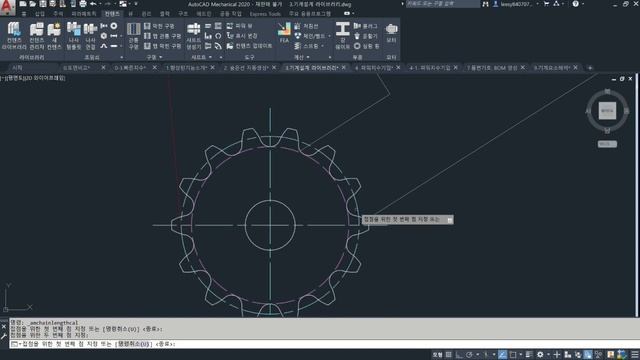Image resolution: width=640 pixels, height=360 pixels.
Task: Click the through hole tool
Action: click(133, 36)
